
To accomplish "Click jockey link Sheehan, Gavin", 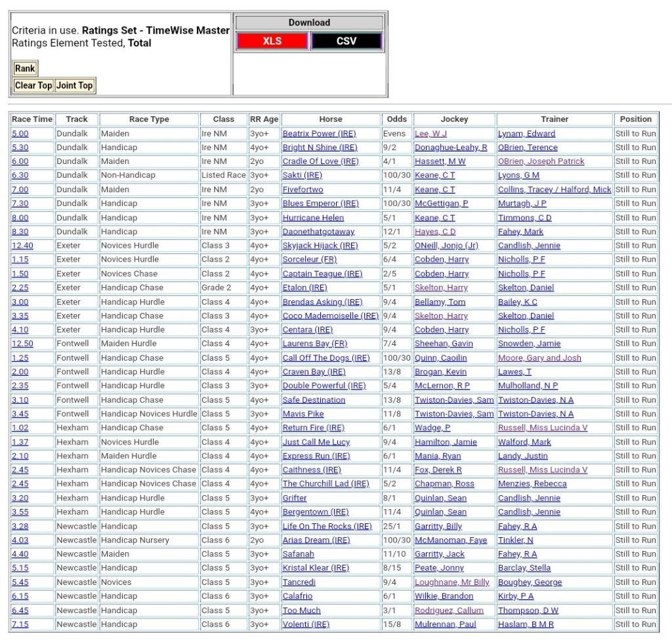I will 444,344.
